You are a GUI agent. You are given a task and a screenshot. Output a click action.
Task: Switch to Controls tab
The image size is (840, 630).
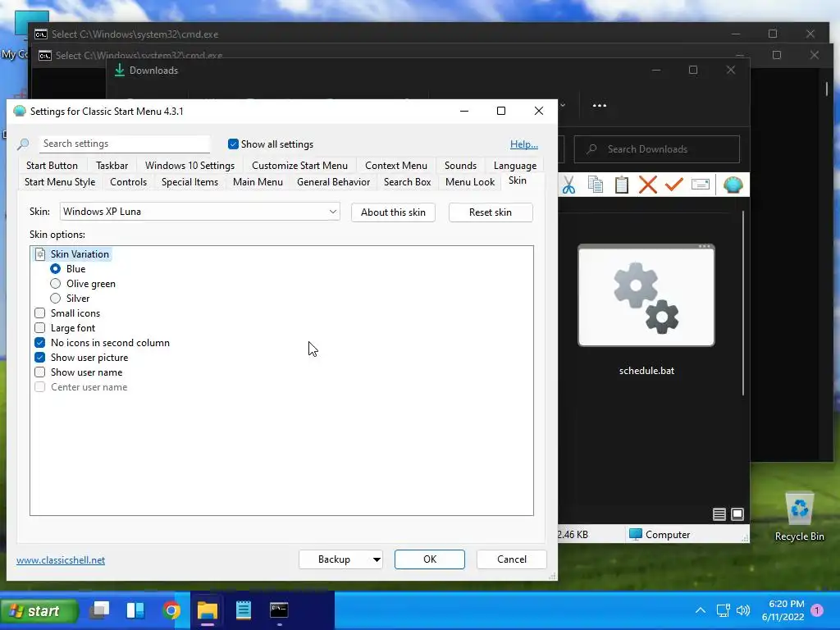coord(128,182)
